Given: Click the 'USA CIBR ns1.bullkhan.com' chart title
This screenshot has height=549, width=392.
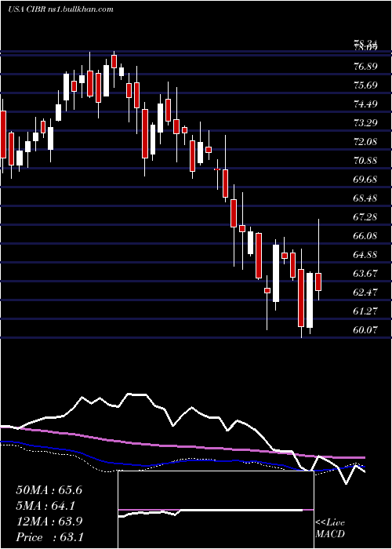Looking at the screenshot, I should (60, 9).
